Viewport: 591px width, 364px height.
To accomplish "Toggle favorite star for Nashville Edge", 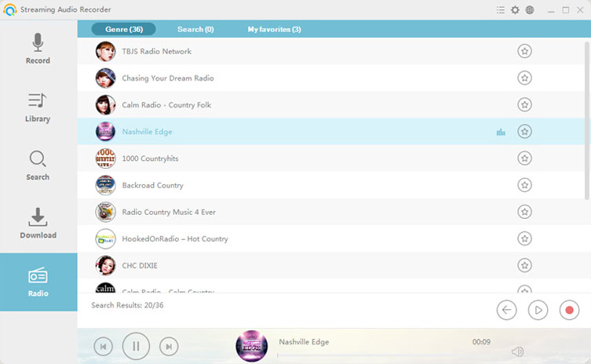I will pyautogui.click(x=524, y=132).
